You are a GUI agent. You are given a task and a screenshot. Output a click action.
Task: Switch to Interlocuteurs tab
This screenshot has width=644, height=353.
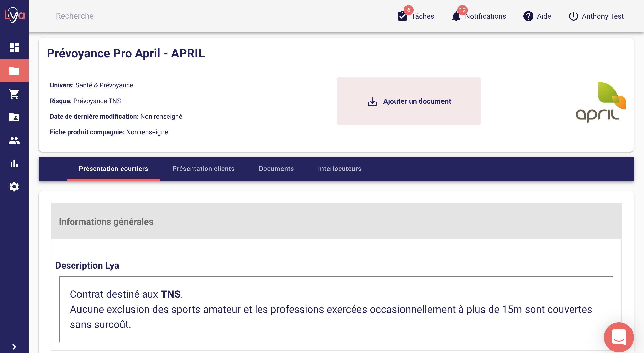click(340, 169)
